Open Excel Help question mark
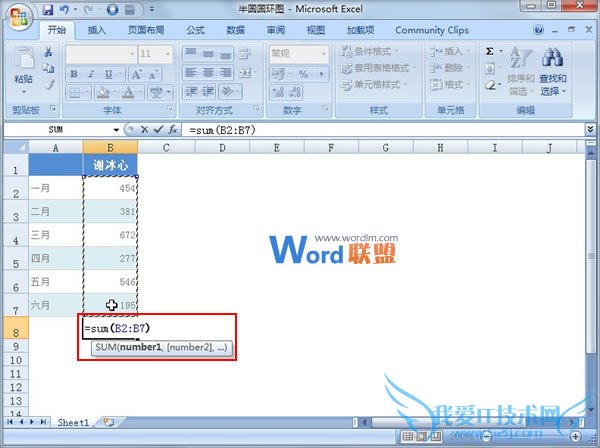The height and width of the screenshot is (448, 600). [x=538, y=30]
